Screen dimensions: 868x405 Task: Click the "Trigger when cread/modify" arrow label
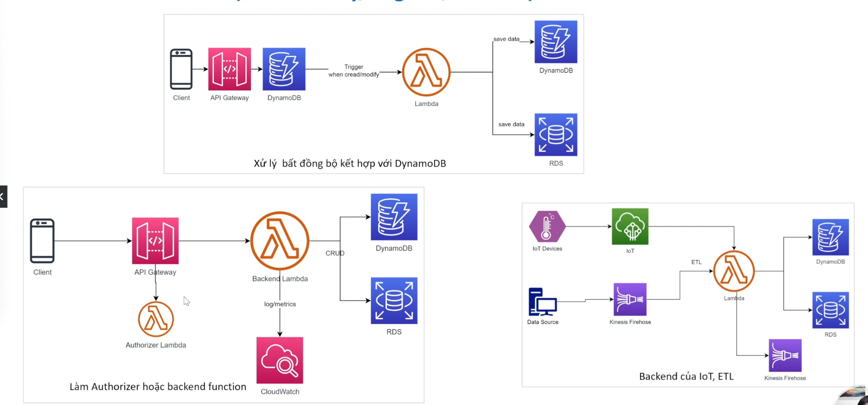(x=354, y=71)
